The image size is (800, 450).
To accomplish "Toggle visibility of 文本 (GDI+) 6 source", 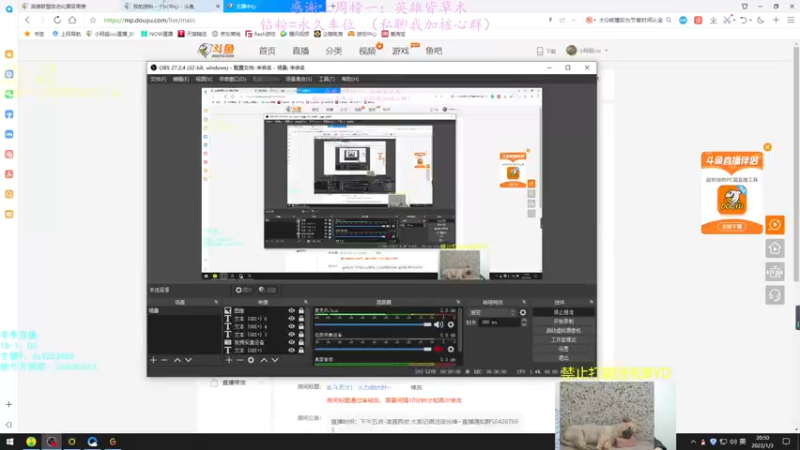I will [x=291, y=318].
